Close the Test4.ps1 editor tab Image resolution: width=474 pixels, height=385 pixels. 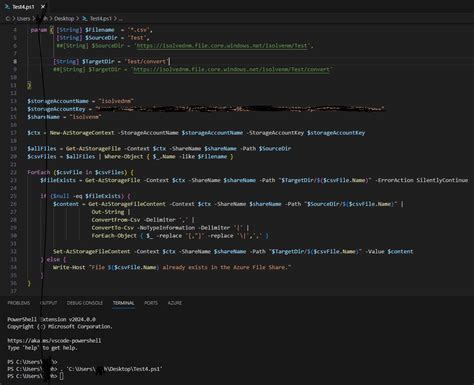pyautogui.click(x=43, y=7)
